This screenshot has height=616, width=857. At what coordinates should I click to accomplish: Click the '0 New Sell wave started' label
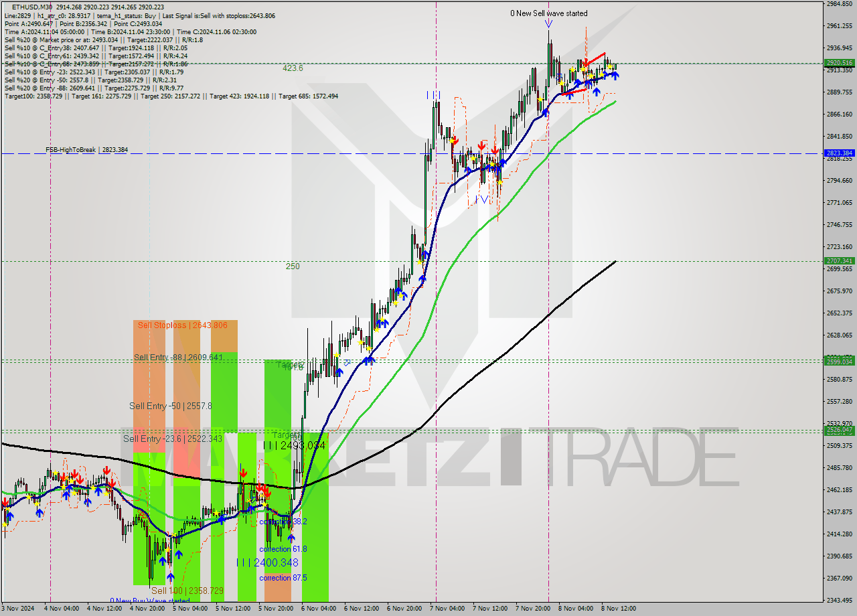click(548, 13)
